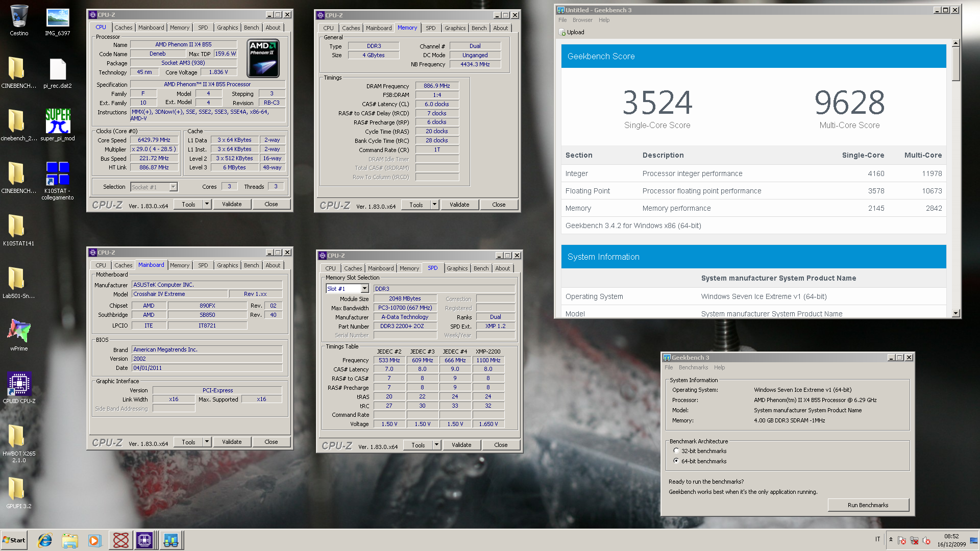Click the Multi-Core Score 9628
Viewport: 980px width, 551px height.
pyautogui.click(x=849, y=103)
